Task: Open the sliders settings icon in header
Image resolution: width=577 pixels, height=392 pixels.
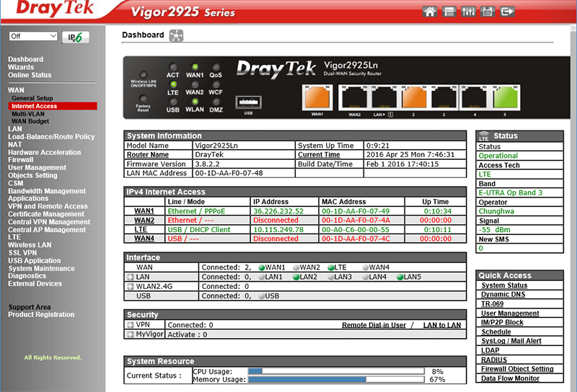Action: click(468, 12)
